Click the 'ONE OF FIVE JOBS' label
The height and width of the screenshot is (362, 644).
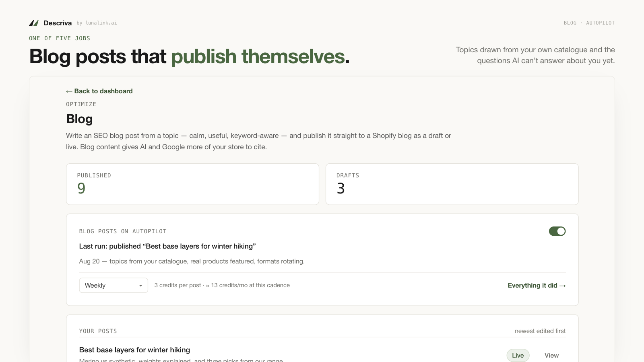[60, 38]
